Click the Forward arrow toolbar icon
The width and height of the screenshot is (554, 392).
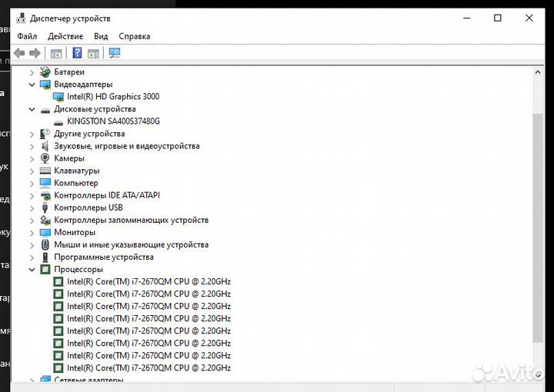click(35, 53)
